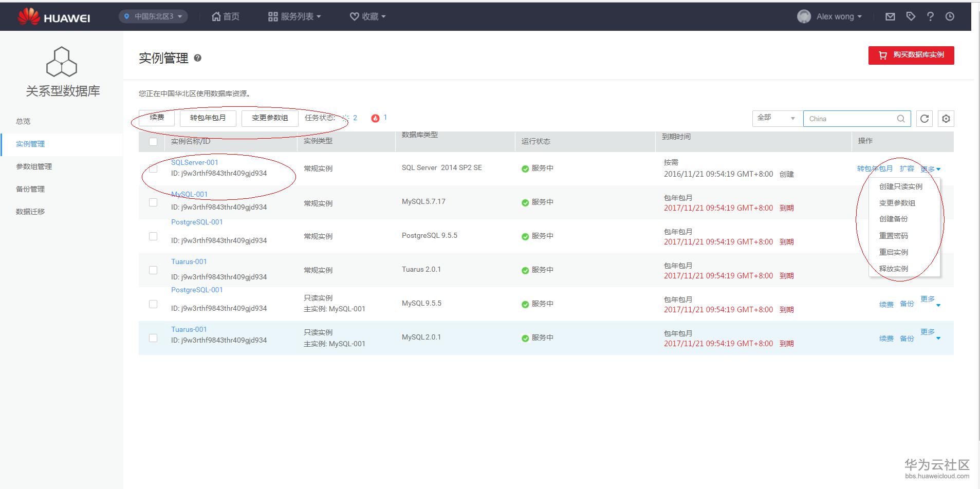980x489 pixels.
Task: Click the clock icon in top bar
Action: point(950,16)
